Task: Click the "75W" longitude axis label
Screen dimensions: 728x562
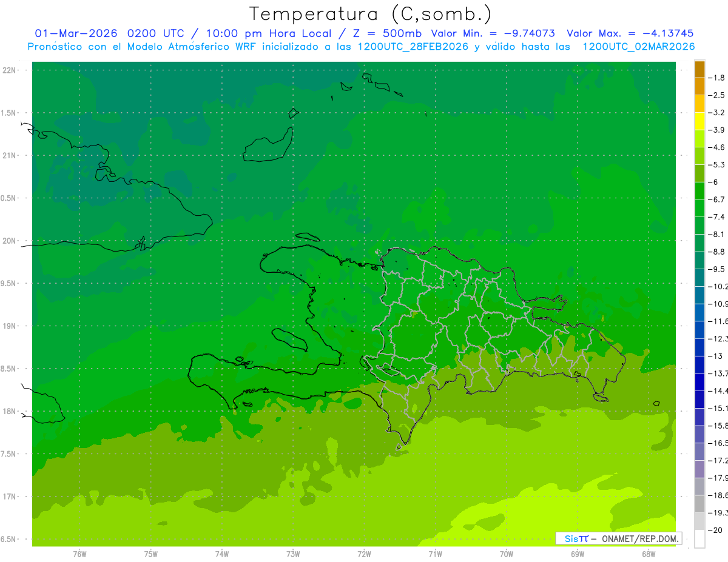Action: click(x=151, y=554)
